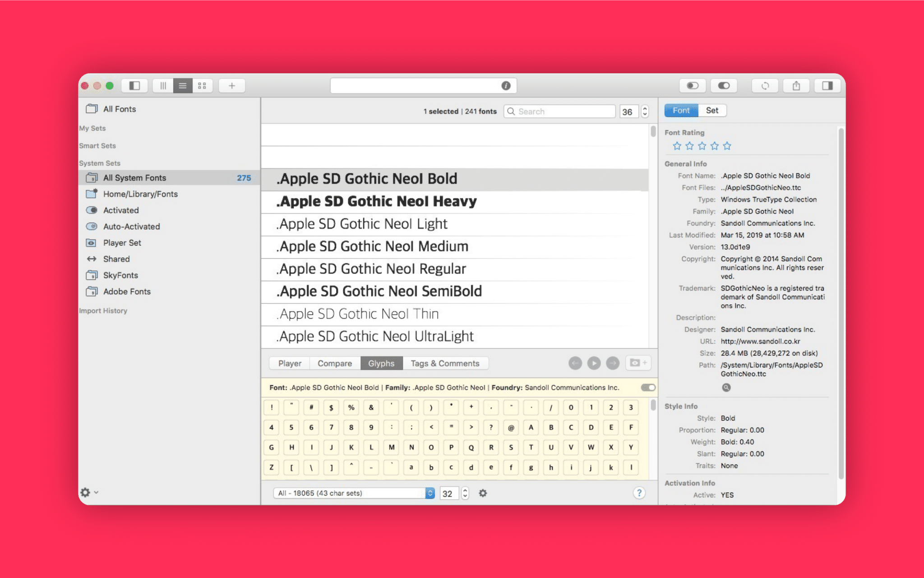Viewport: 924px width, 578px height.
Task: Open the Auto-Activated set
Action: coord(131,227)
